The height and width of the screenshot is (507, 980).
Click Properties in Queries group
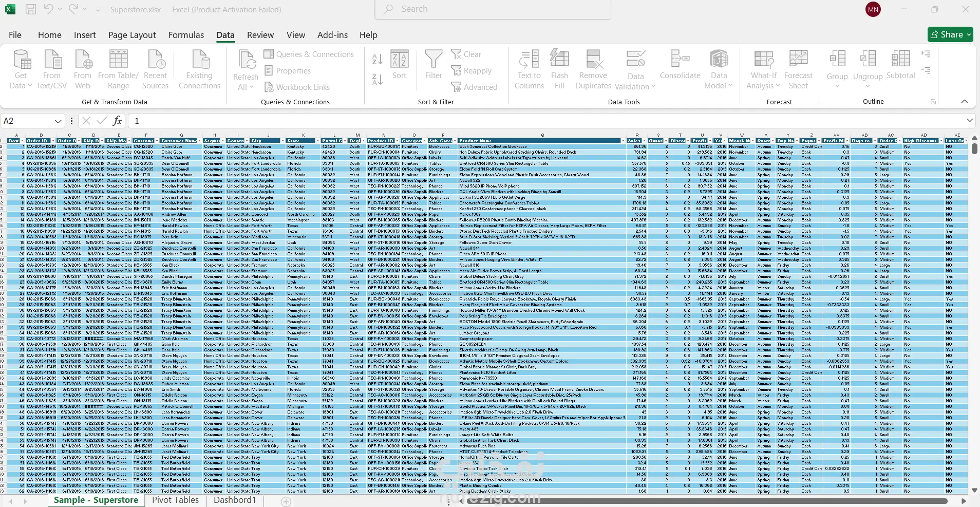click(288, 71)
